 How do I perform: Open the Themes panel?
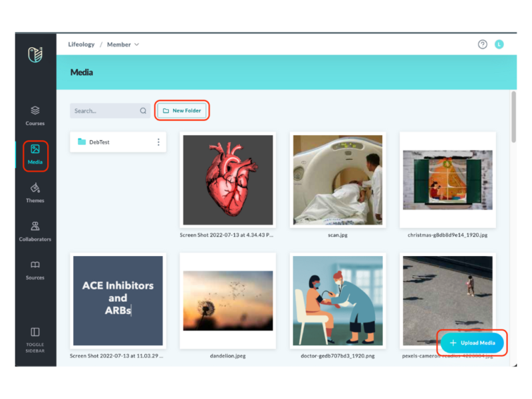[35, 193]
